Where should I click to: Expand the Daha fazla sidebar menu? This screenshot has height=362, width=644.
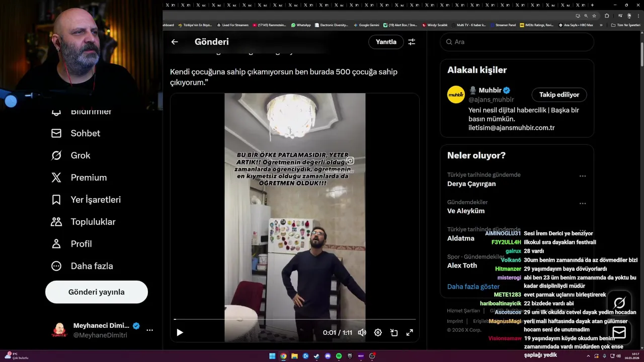[82, 266]
